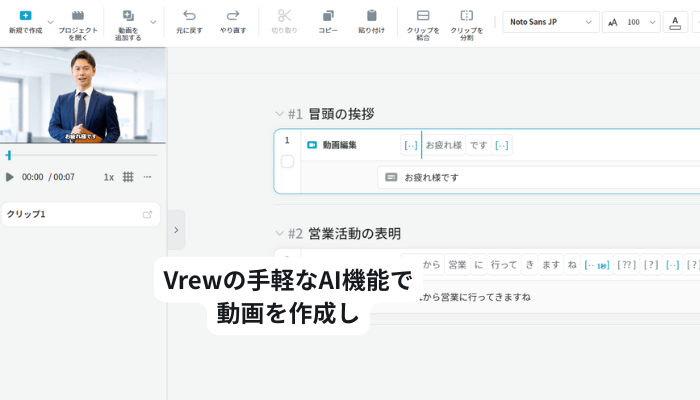The image size is (700, 400).
Task: Select the word ます in clip 2
Action: (x=551, y=265)
